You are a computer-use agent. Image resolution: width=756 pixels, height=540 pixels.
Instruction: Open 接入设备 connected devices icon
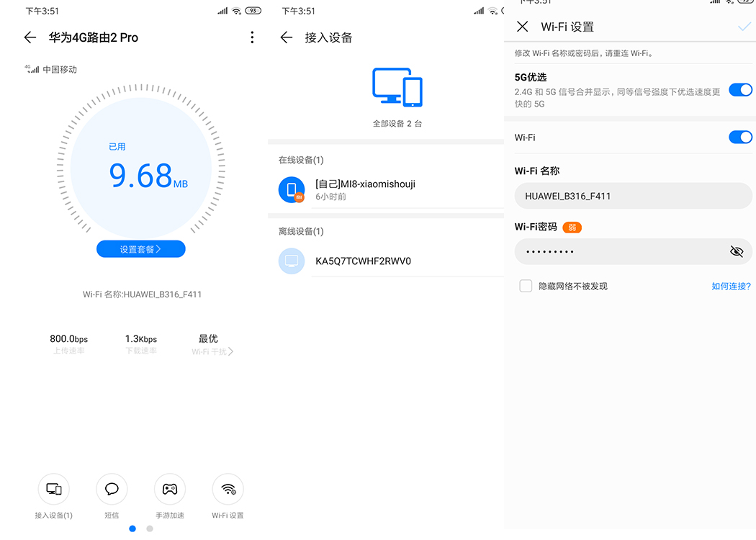[x=53, y=489]
